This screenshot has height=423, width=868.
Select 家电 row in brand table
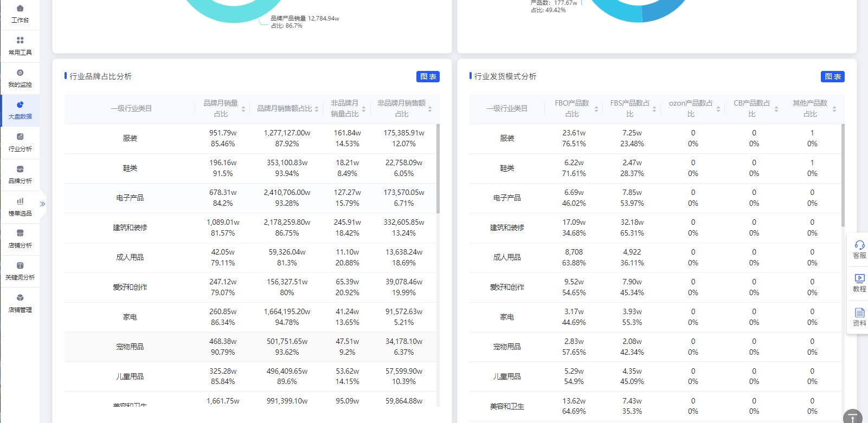(250, 317)
